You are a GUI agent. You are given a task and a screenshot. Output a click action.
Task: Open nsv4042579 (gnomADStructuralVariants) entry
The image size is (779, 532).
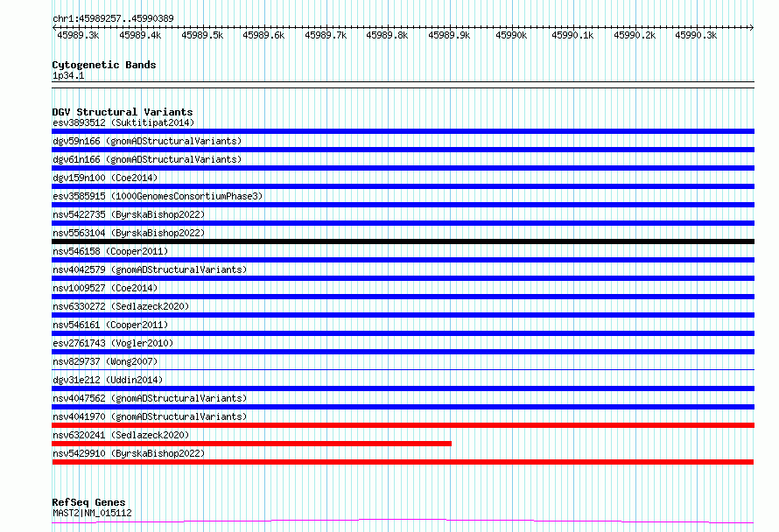[x=150, y=269]
